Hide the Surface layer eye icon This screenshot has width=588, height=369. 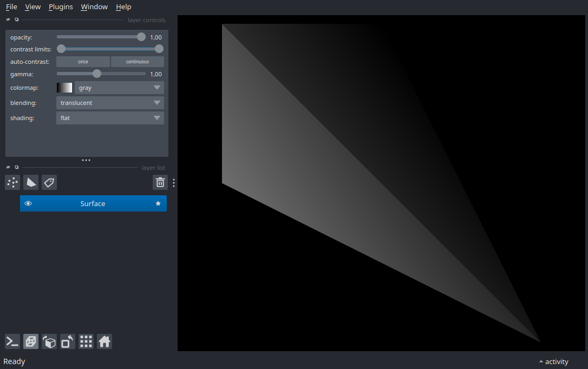(28, 203)
